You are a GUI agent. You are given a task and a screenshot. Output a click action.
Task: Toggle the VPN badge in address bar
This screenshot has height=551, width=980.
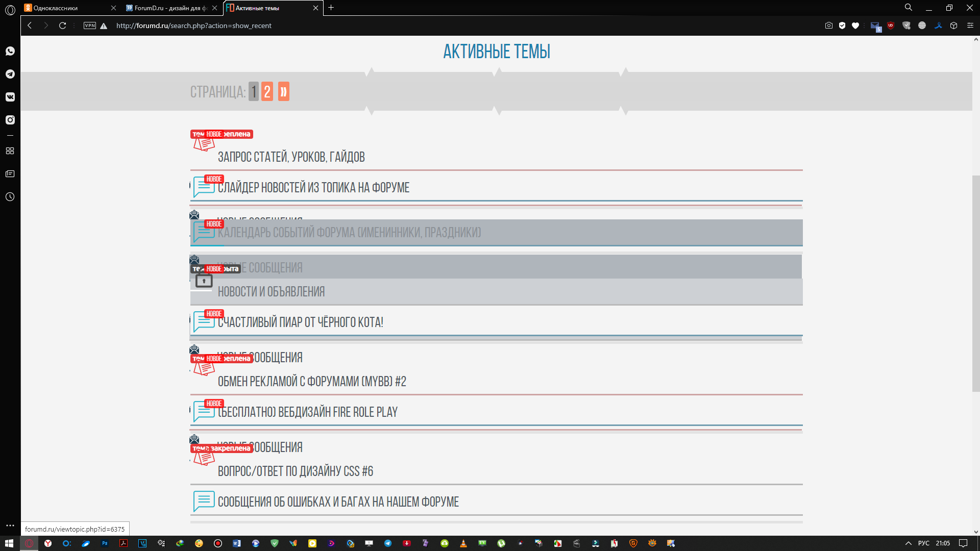point(90,26)
